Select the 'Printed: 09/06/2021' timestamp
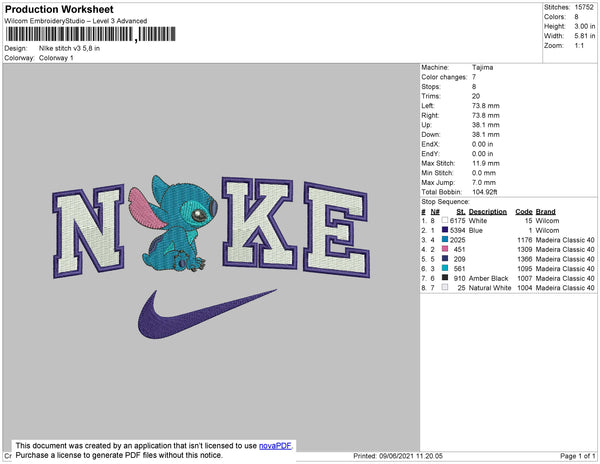600x464 pixels. [x=398, y=456]
